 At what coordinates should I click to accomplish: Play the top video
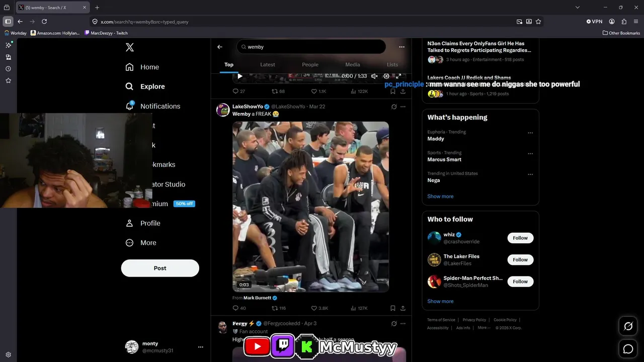pos(240,76)
